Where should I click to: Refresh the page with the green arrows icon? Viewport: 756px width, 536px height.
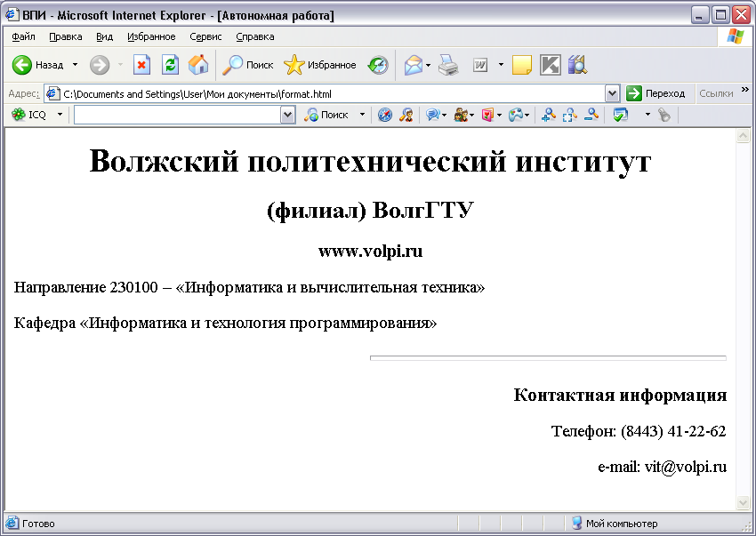coord(170,65)
